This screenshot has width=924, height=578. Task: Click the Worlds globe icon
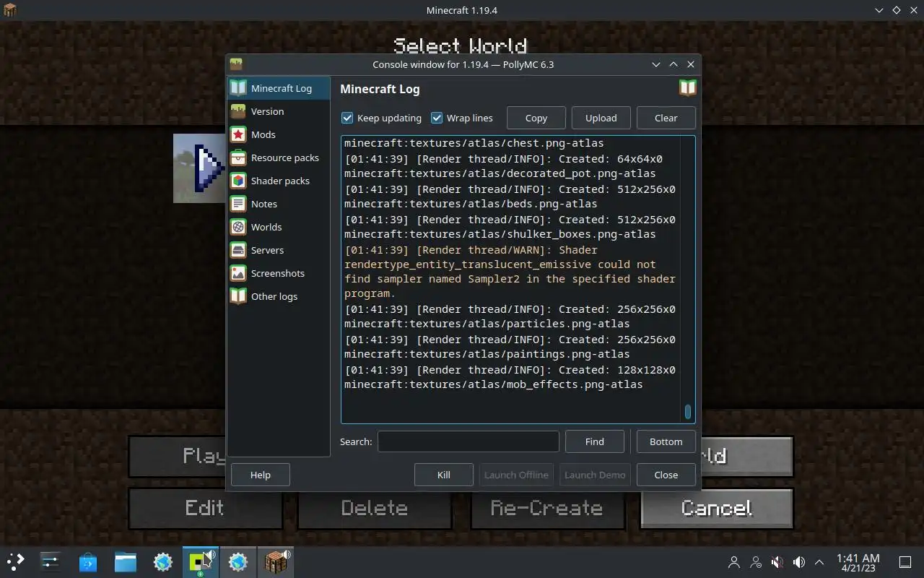click(x=238, y=227)
